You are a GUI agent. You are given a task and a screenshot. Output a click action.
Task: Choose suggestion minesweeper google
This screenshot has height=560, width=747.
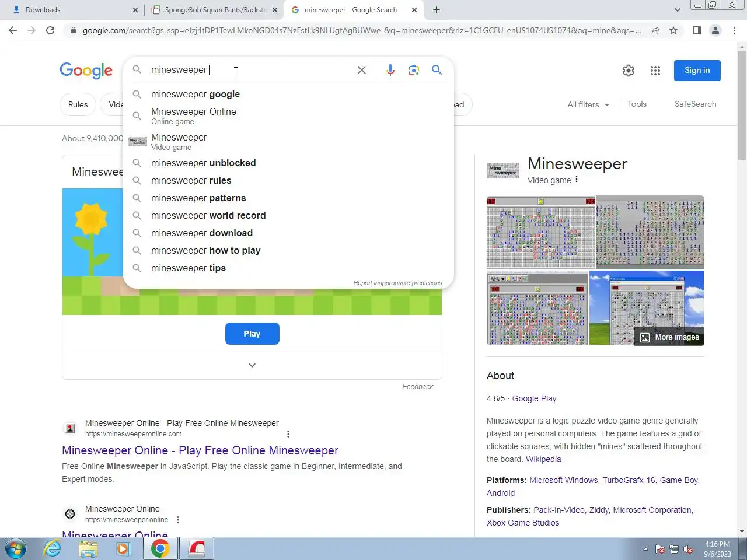(x=288, y=94)
